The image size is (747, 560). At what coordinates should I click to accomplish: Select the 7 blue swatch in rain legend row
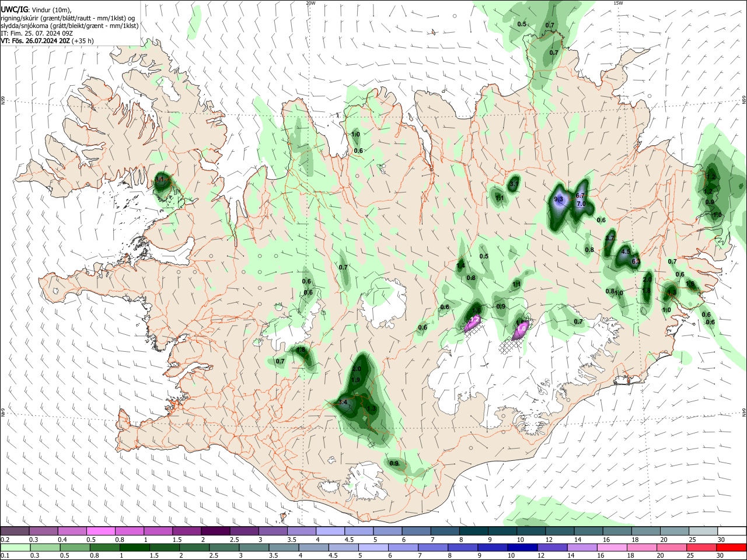coord(432,547)
